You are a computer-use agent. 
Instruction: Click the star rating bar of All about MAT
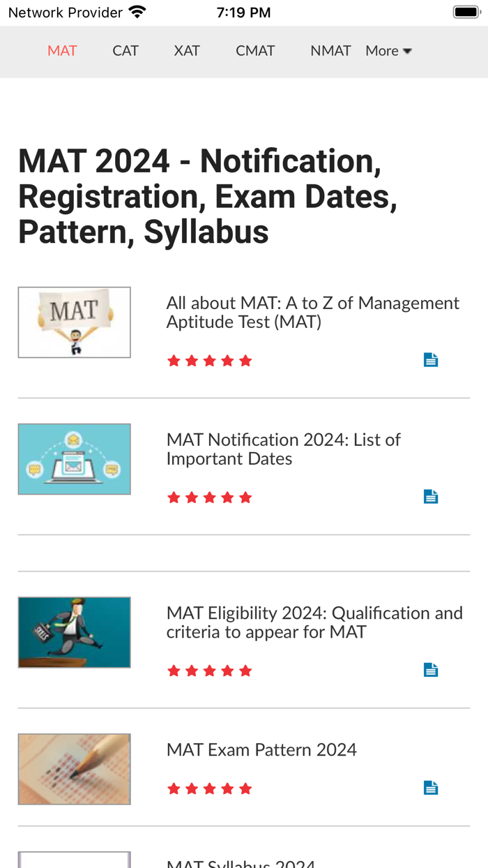pyautogui.click(x=208, y=360)
